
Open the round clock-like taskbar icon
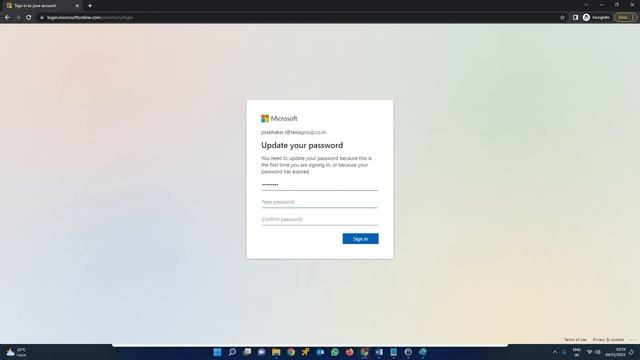coord(408,352)
